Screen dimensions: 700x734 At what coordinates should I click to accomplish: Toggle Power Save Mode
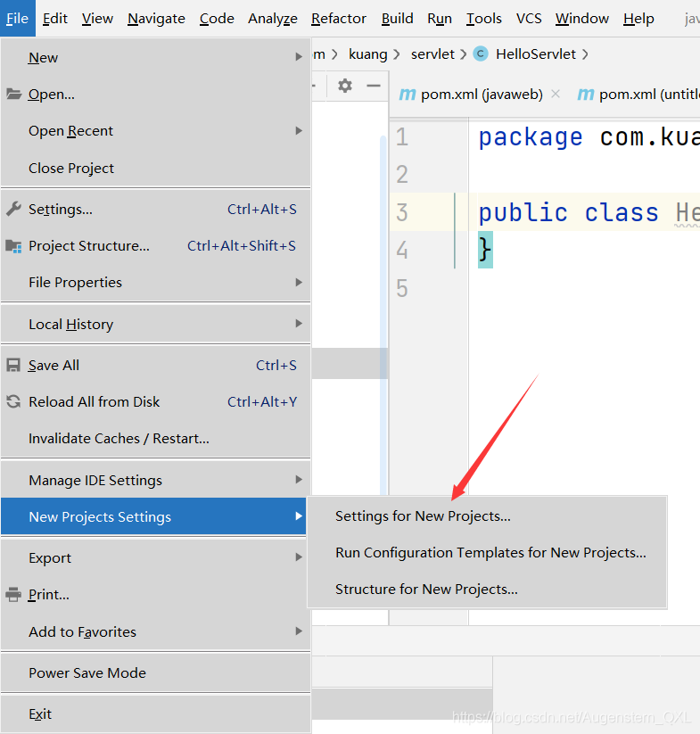155,672
